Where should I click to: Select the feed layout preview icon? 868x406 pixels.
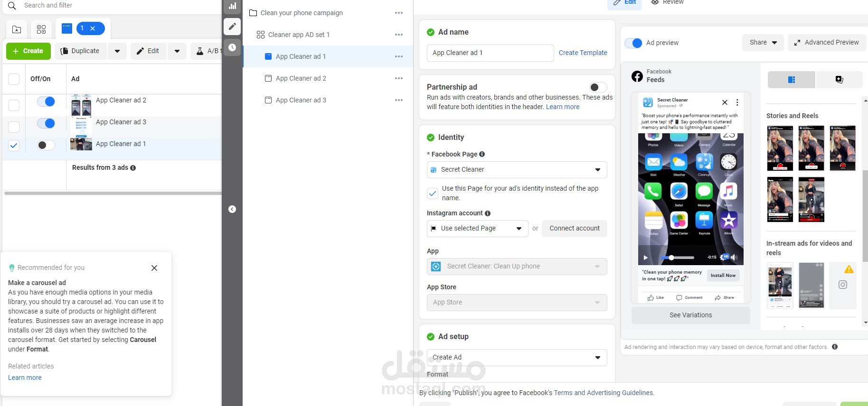coord(792,80)
